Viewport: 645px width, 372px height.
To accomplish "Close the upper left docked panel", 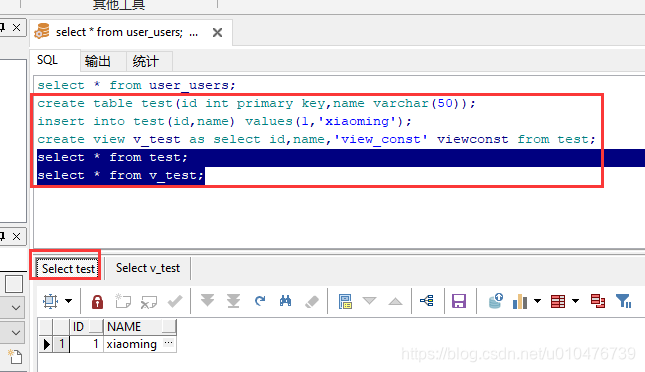I will pyautogui.click(x=16, y=28).
